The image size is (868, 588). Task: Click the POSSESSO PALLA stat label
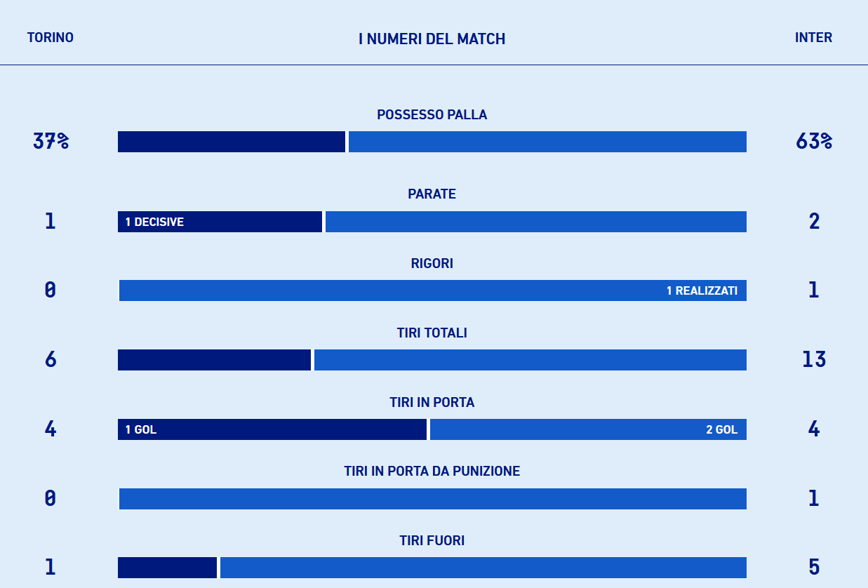pos(432,114)
